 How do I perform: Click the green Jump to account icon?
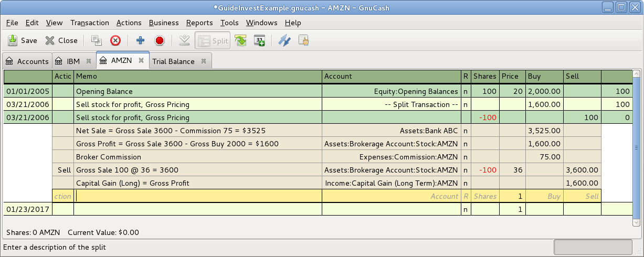tap(240, 40)
